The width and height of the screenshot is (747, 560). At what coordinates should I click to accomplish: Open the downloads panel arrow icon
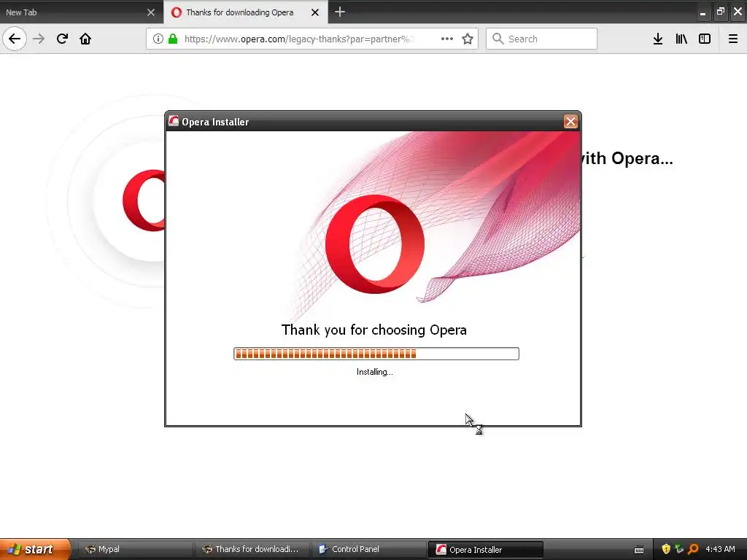point(658,39)
